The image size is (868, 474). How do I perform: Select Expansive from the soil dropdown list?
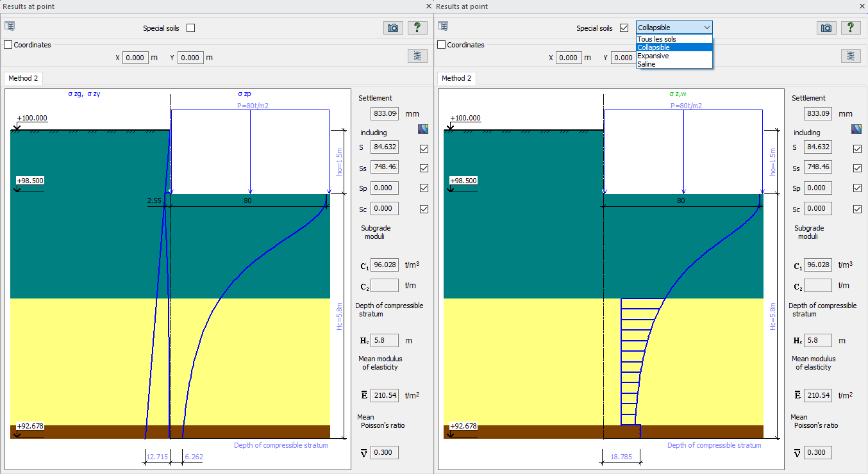pos(653,56)
